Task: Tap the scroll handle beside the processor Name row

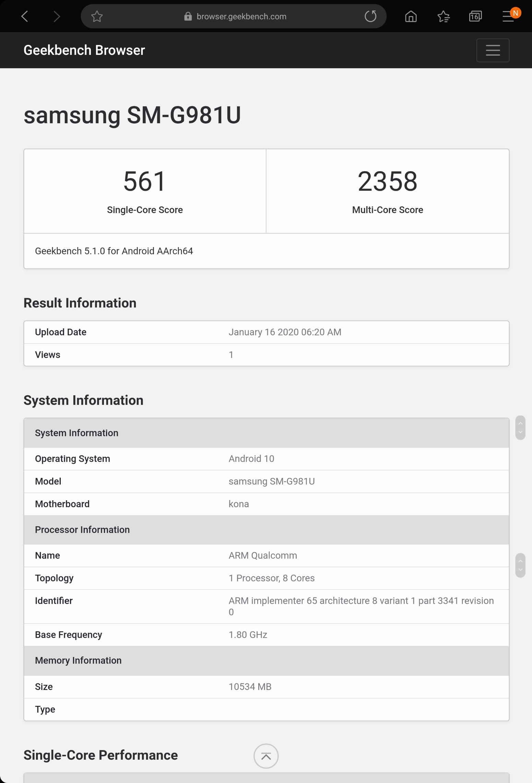Action: pyautogui.click(x=520, y=565)
